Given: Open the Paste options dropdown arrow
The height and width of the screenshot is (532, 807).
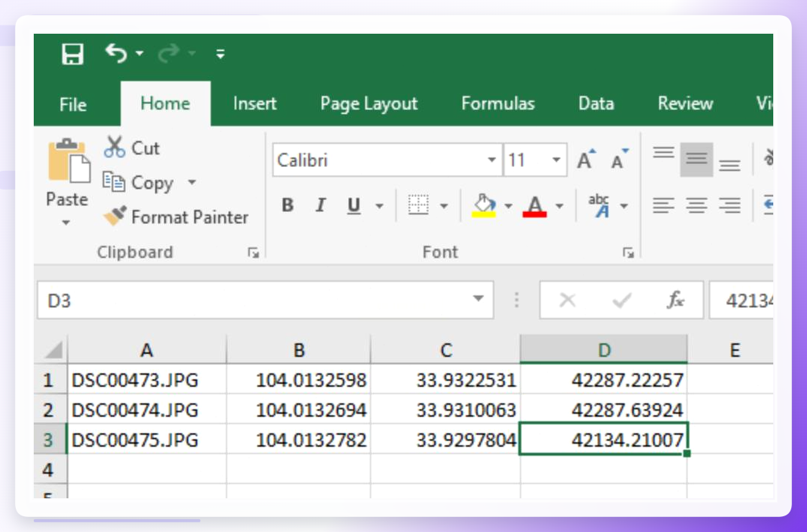Looking at the screenshot, I should (x=66, y=223).
